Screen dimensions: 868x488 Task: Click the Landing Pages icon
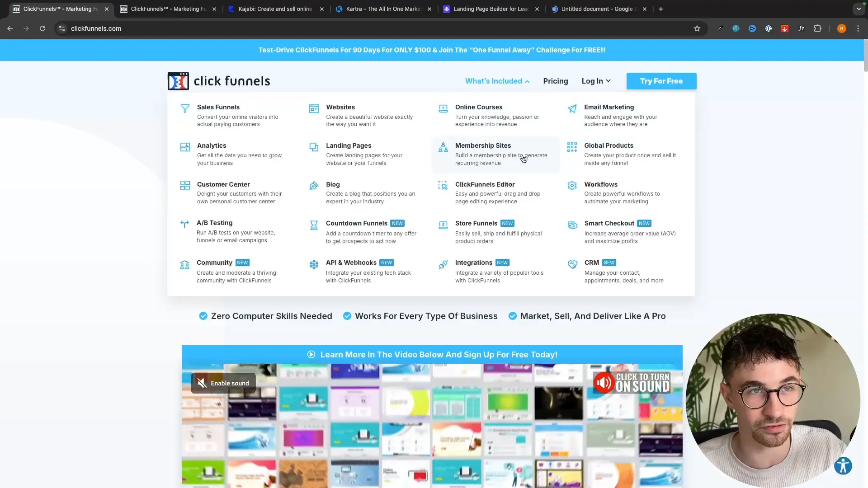[x=314, y=147]
